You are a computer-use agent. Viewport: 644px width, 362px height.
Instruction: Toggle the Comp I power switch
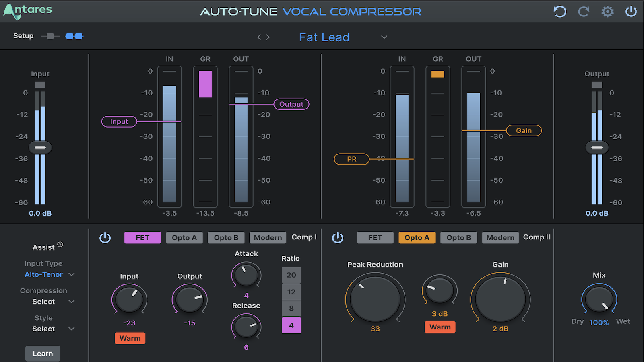click(x=105, y=238)
